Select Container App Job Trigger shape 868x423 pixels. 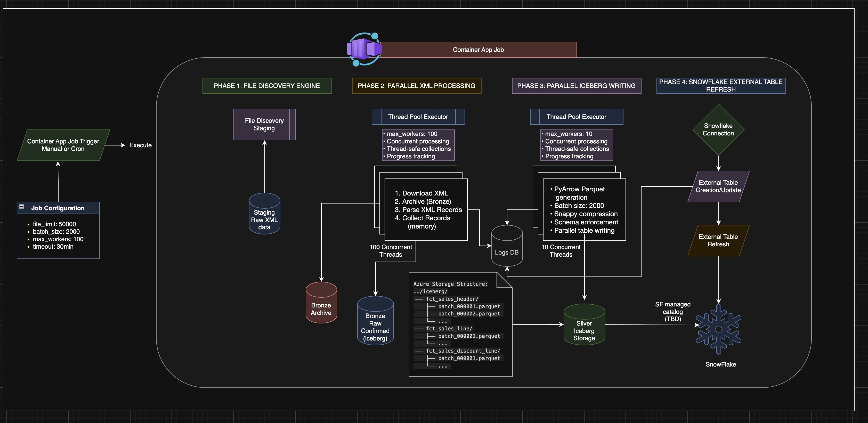[63, 145]
